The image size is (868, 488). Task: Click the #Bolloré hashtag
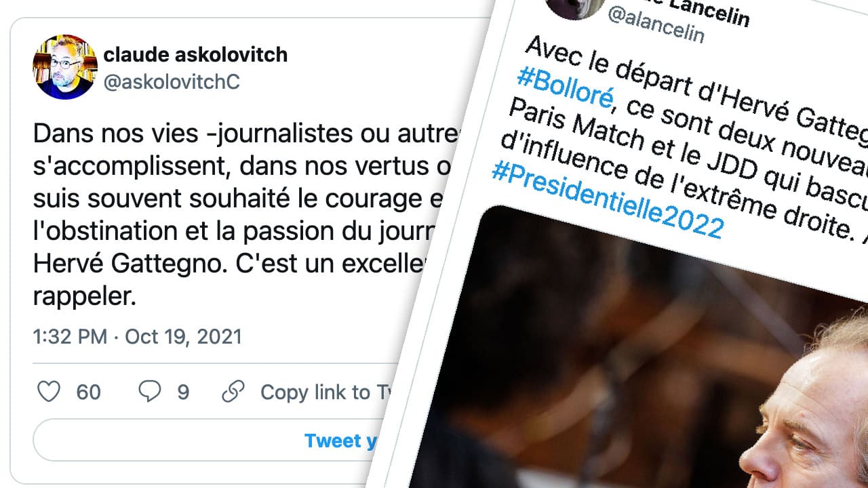point(564,91)
